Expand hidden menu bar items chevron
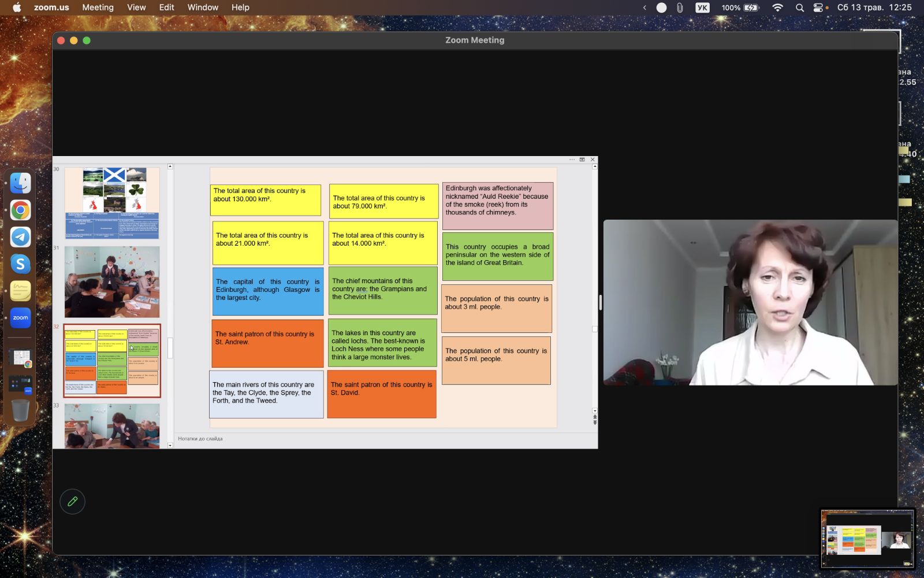 (644, 8)
